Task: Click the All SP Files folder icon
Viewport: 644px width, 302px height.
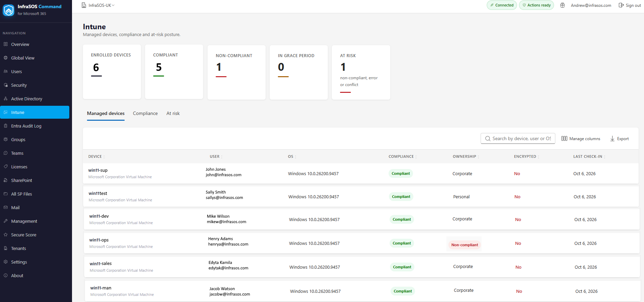Action: point(6,194)
